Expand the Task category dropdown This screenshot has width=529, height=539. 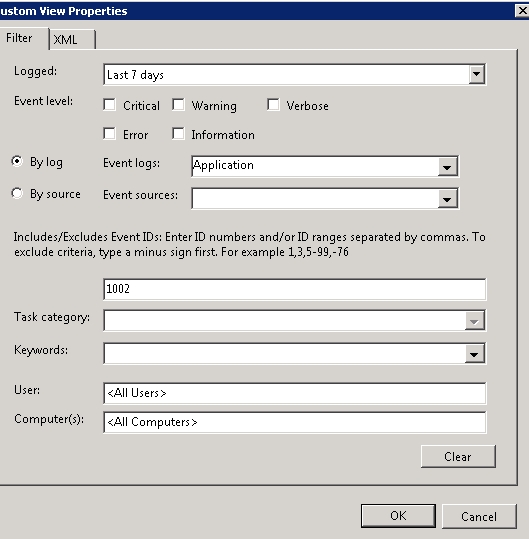pyautogui.click(x=474, y=321)
